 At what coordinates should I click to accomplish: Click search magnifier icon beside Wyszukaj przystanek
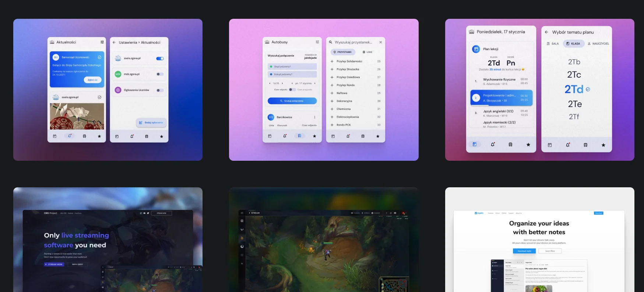pos(331,42)
